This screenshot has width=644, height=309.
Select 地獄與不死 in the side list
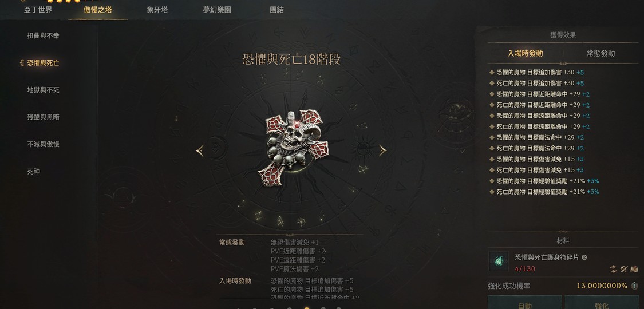tap(43, 90)
